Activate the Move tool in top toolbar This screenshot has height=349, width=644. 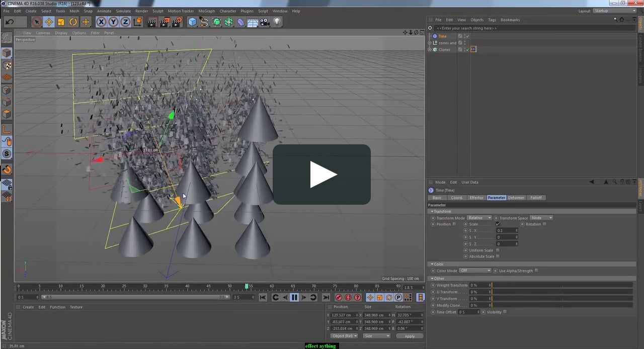coord(49,22)
